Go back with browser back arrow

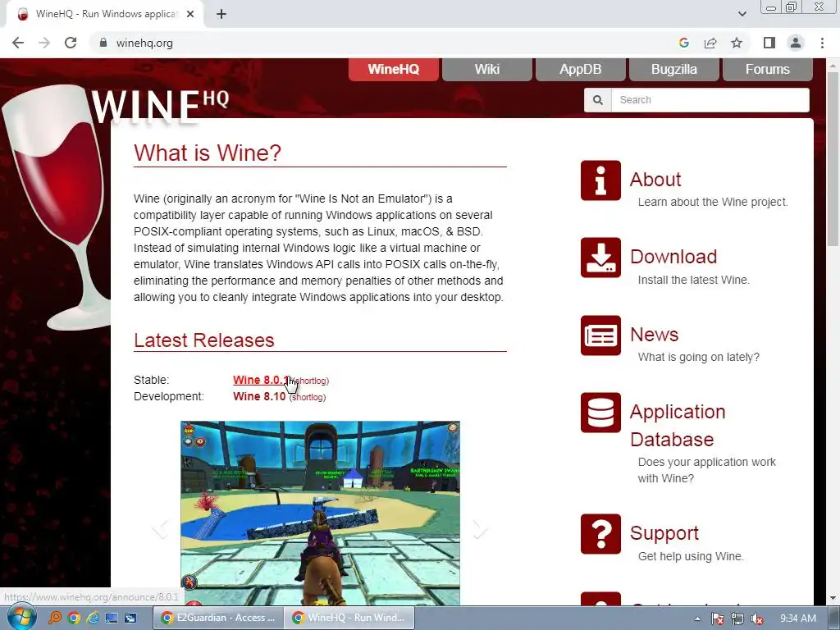click(x=18, y=43)
